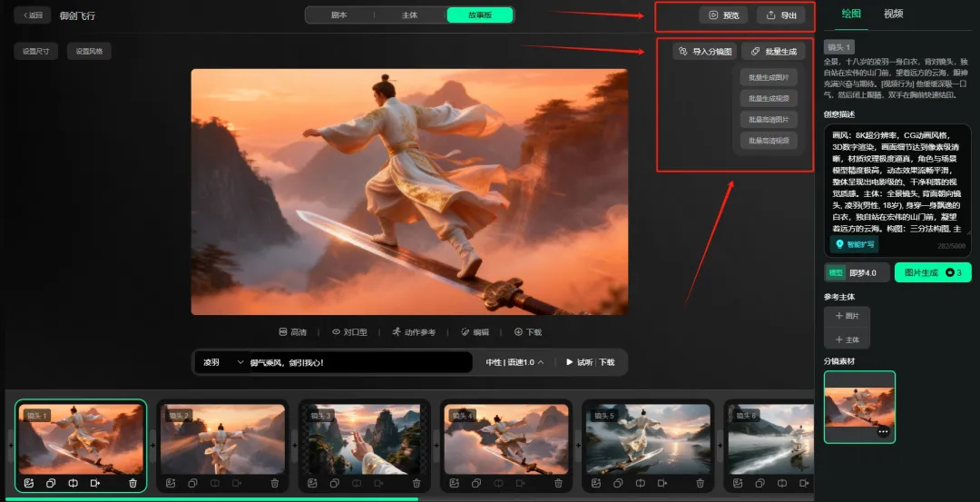Switch to the 剧本 script tab
The image size is (980, 502).
(x=338, y=15)
